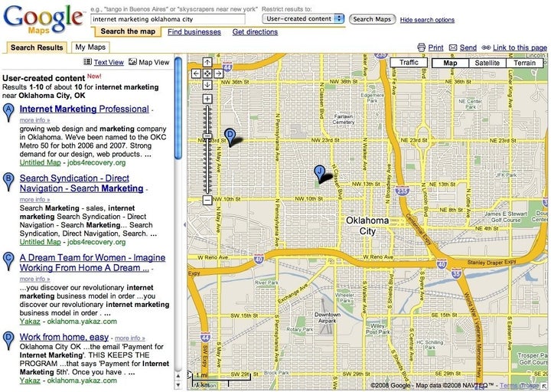Click the envelope Send icon
551x392 pixels.
pyautogui.click(x=453, y=47)
